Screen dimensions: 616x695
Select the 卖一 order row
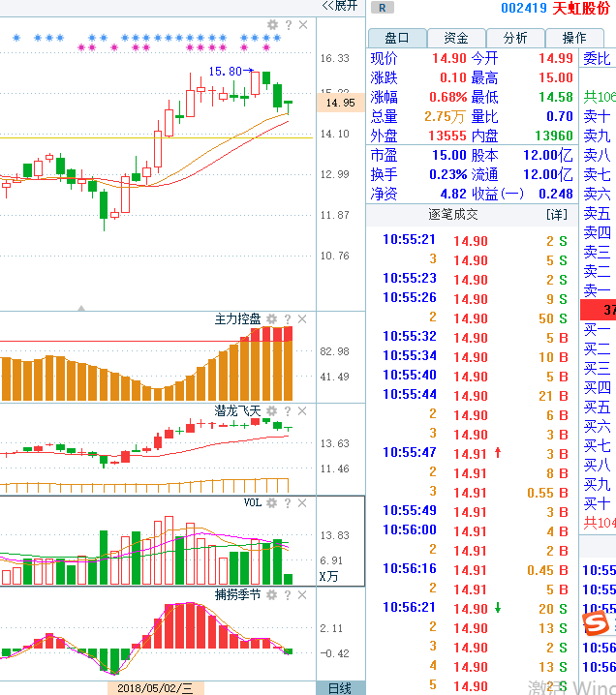[599, 290]
